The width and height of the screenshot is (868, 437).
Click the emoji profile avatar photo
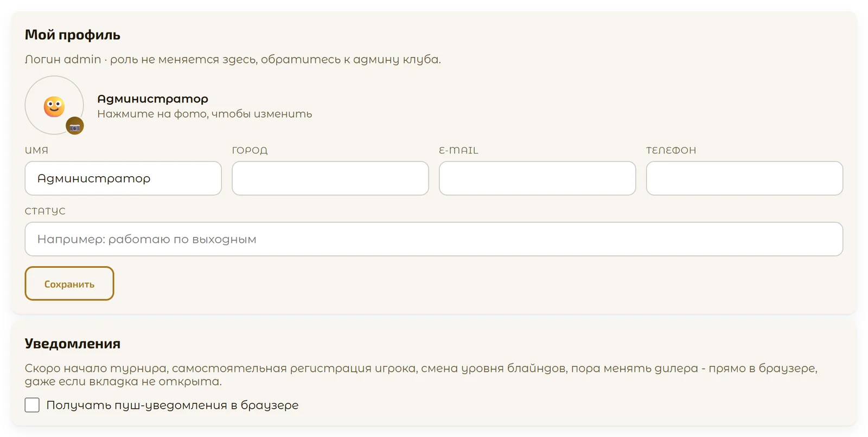pos(54,105)
